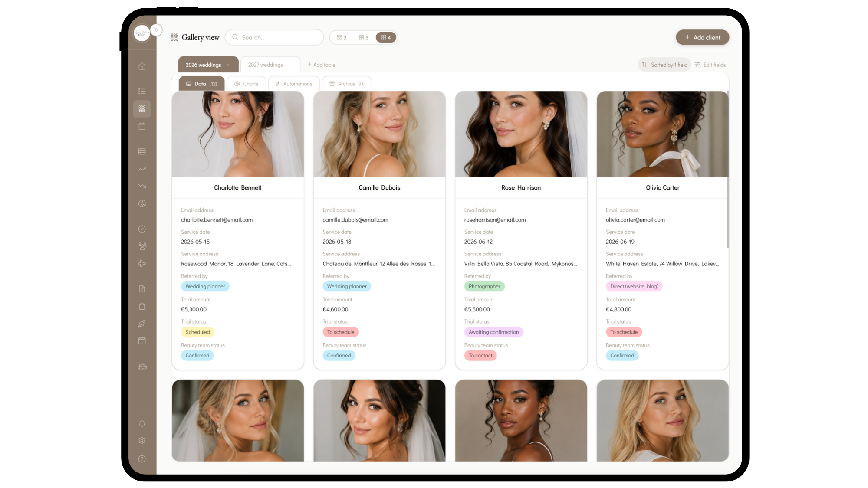
Task: Focus the Search input field
Action: 274,37
